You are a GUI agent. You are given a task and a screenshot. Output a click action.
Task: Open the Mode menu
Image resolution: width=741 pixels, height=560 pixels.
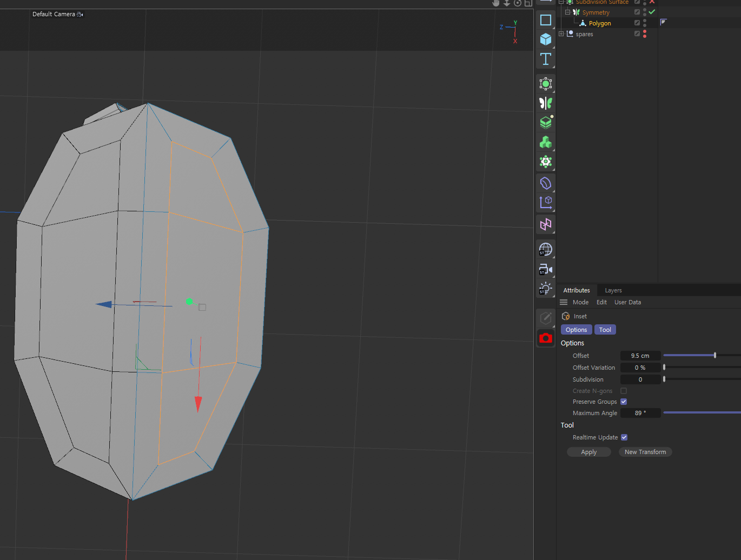coord(580,302)
